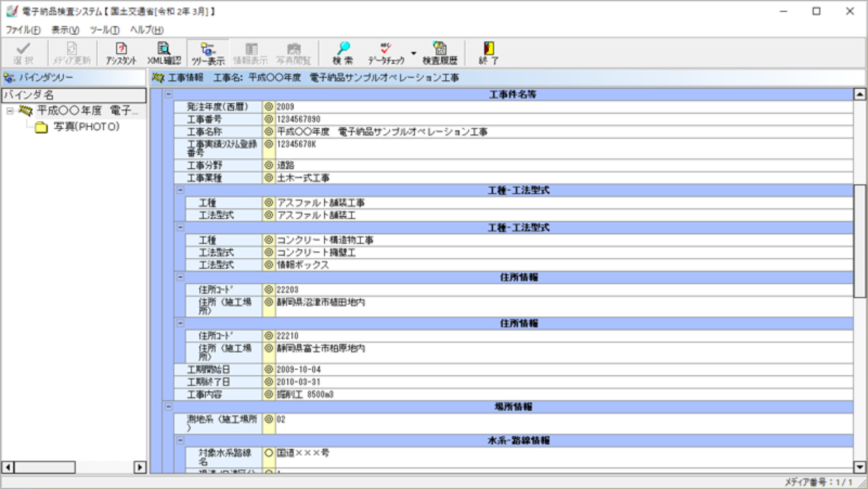Open the ヘルプ menu
This screenshot has width=868, height=489.
[x=145, y=30]
